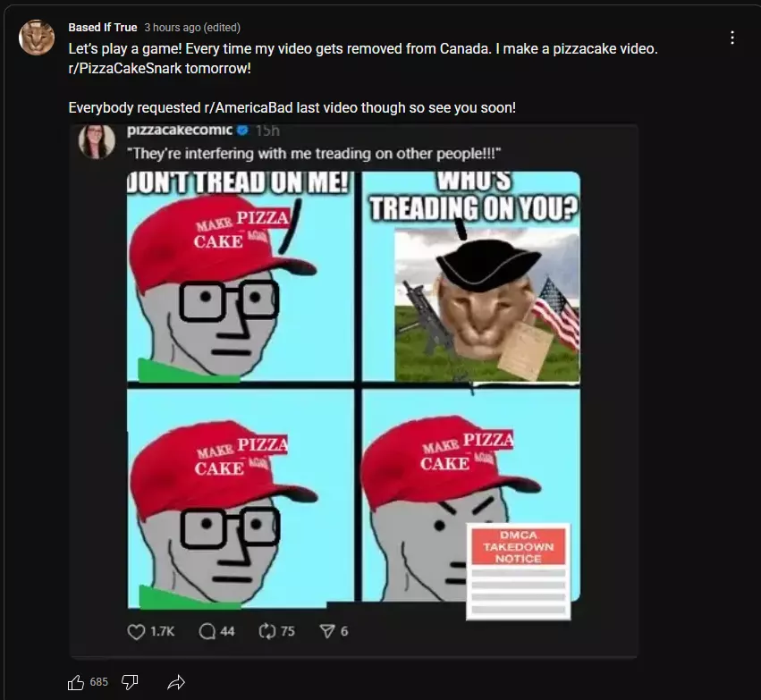This screenshot has width=761, height=700.
Task: Open Based If True channel avatar
Action: [37, 38]
